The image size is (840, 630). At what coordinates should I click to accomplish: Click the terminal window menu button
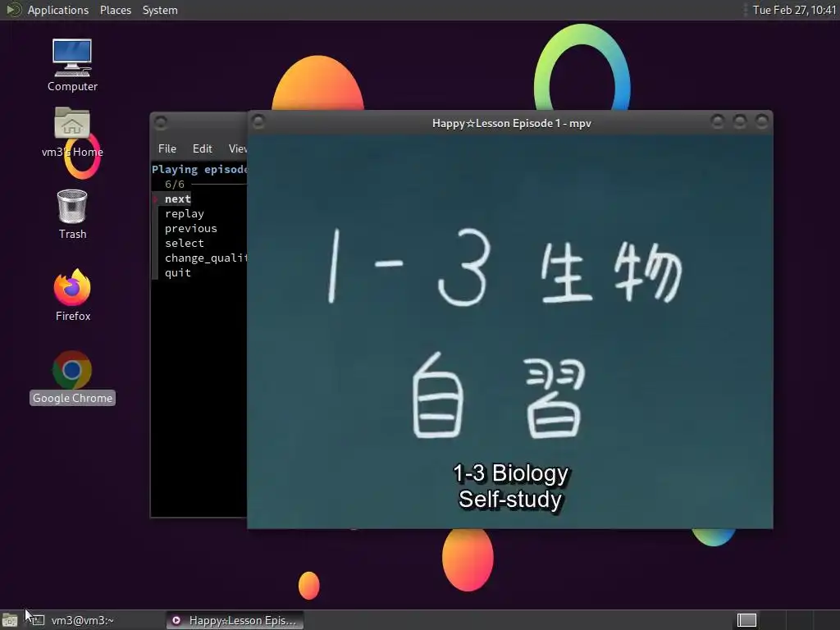pos(160,123)
